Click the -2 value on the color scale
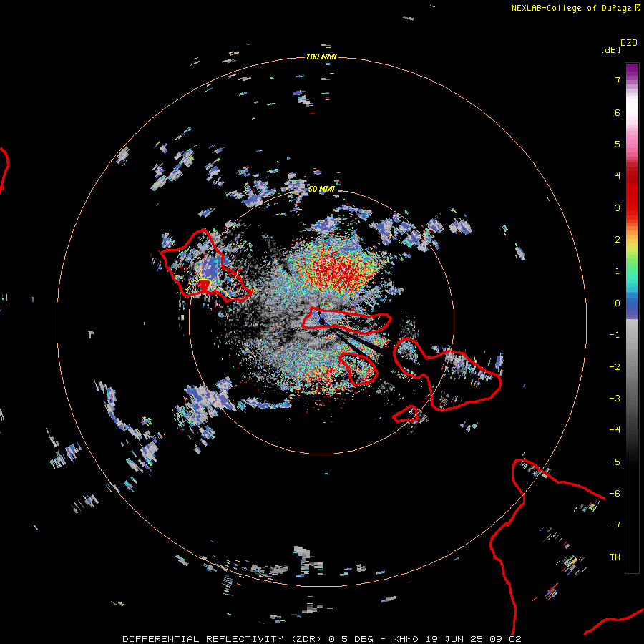Image resolution: width=644 pixels, height=644 pixels. (x=615, y=367)
